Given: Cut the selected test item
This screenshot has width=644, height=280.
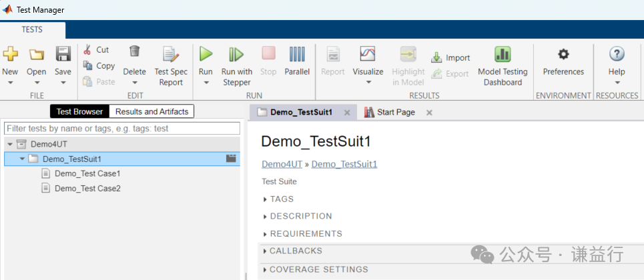Looking at the screenshot, I should tap(96, 50).
